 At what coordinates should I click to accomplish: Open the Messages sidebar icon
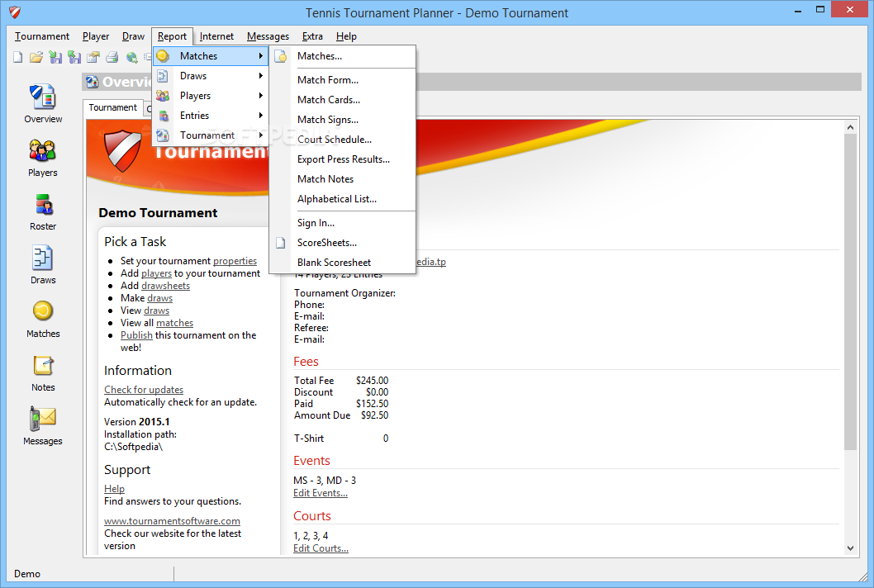[x=43, y=426]
